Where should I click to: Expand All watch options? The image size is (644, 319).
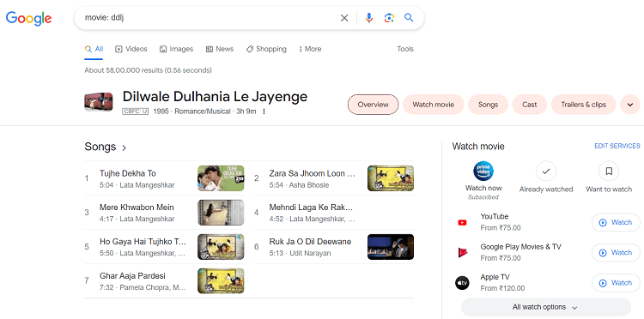(546, 307)
